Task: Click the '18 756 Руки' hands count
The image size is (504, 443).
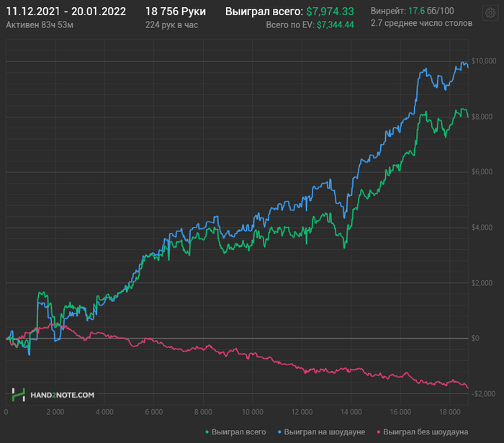Action: [x=176, y=12]
